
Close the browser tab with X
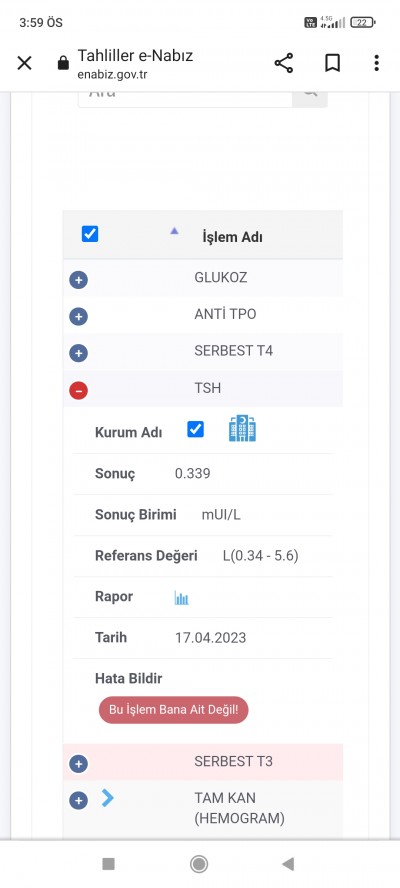tap(24, 63)
